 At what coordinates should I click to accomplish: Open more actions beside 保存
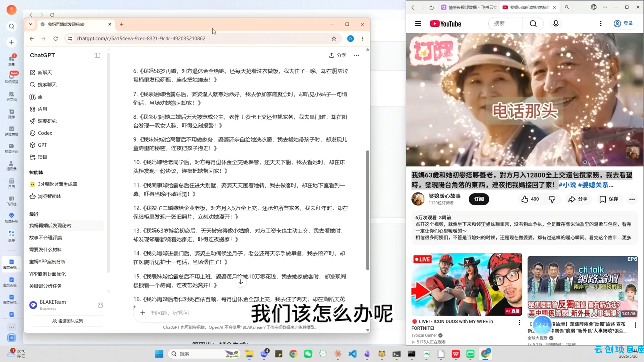pos(632,199)
